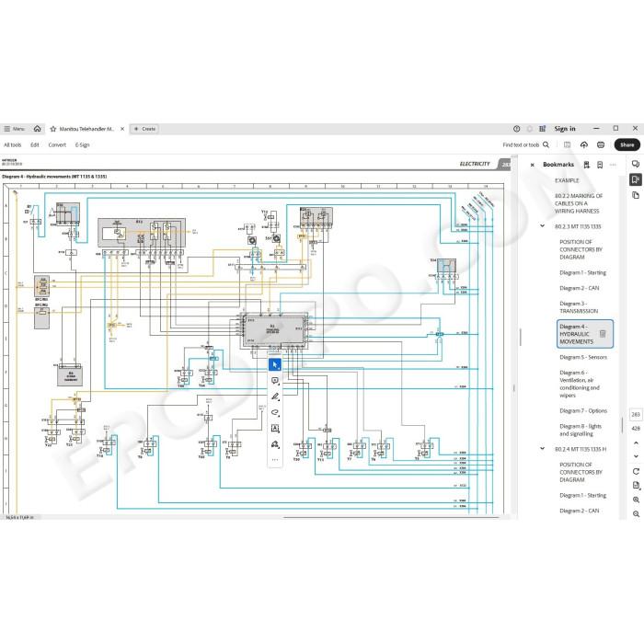Select the Add text tool in floating toolbar
The height and width of the screenshot is (644, 644).
275,429
